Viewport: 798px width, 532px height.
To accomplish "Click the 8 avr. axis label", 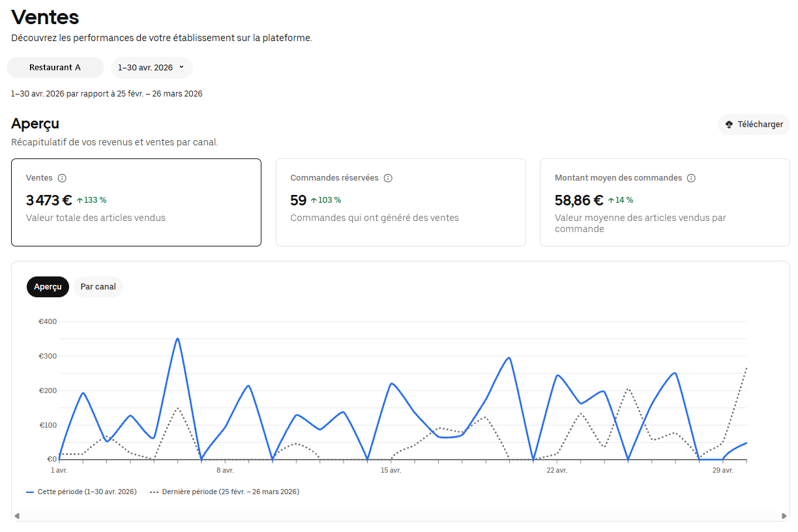I will coord(225,470).
